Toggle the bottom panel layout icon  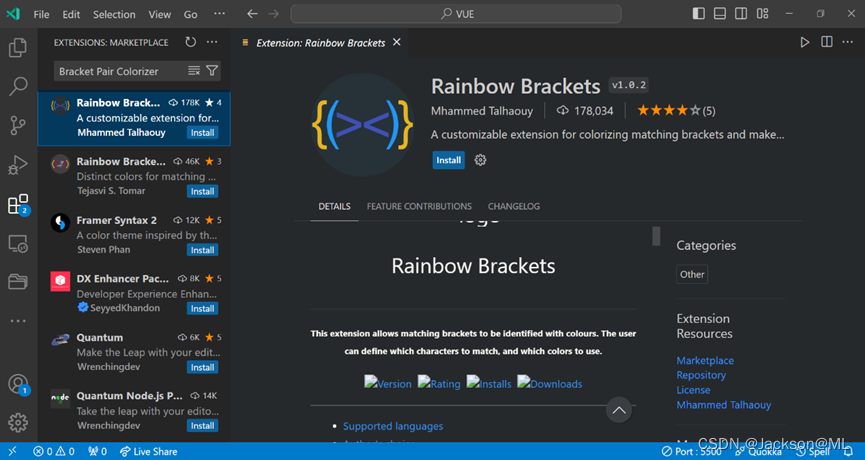719,14
